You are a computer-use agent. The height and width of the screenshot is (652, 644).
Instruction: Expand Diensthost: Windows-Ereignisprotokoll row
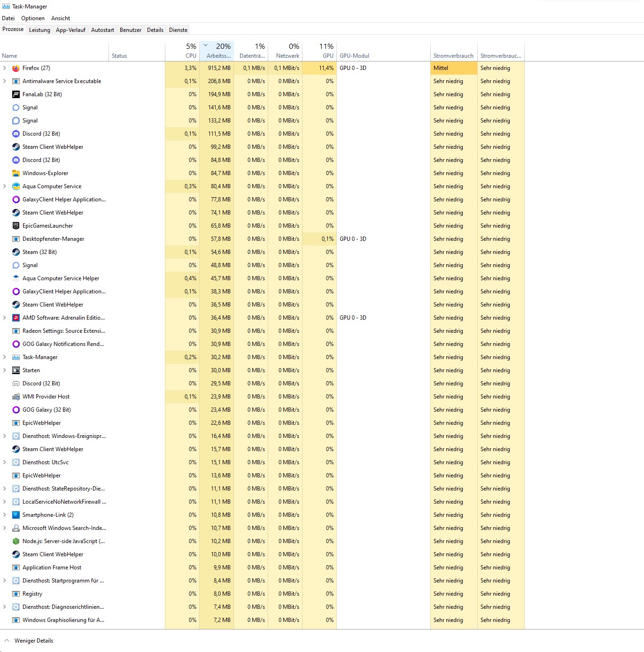[5, 436]
